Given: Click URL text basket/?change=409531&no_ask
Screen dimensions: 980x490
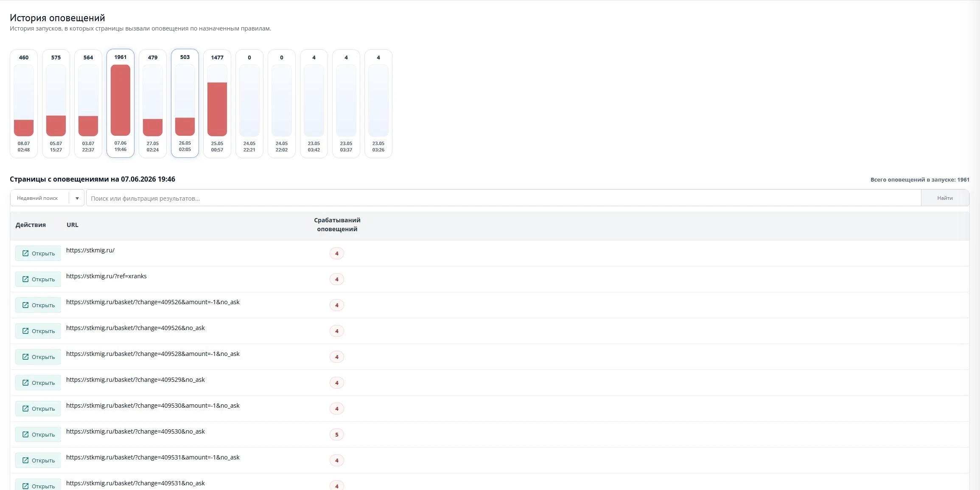Looking at the screenshot, I should pyautogui.click(x=135, y=483).
